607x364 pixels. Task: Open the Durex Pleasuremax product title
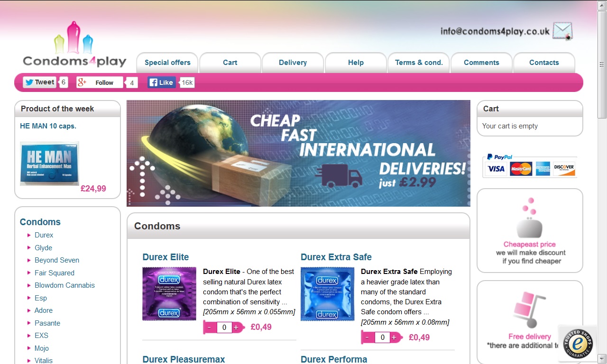(x=184, y=359)
